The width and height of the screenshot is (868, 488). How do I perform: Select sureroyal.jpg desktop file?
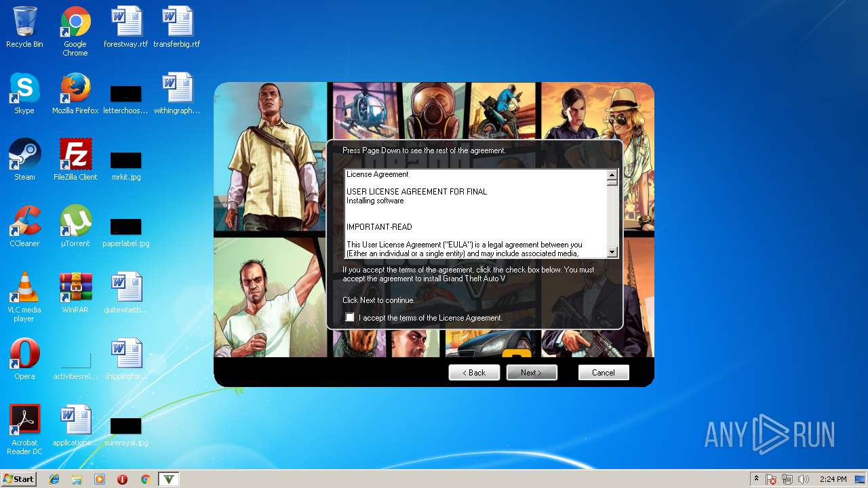coord(125,430)
